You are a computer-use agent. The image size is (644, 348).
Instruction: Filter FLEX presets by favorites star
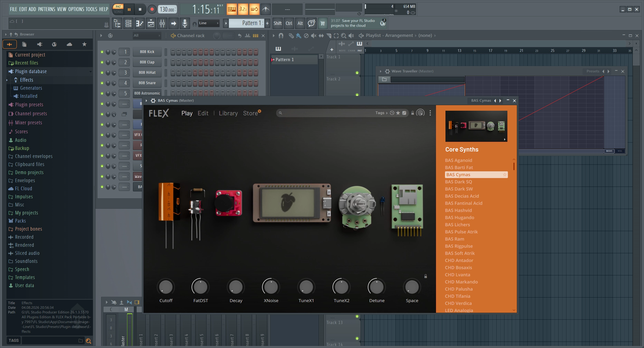[x=398, y=113]
